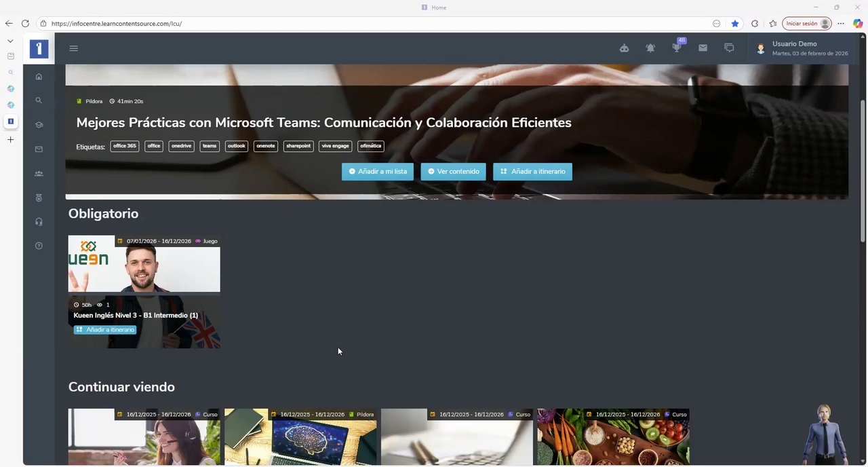Click Iniciar sesión browser profile button
Viewport: 868px width, 467px height.
[807, 23]
